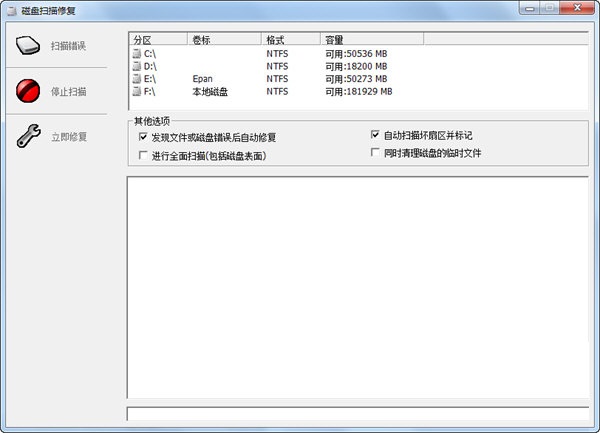Uncheck 自动扫描坏扇区并标记 option
Screen dimensions: 600x433
(x=375, y=134)
